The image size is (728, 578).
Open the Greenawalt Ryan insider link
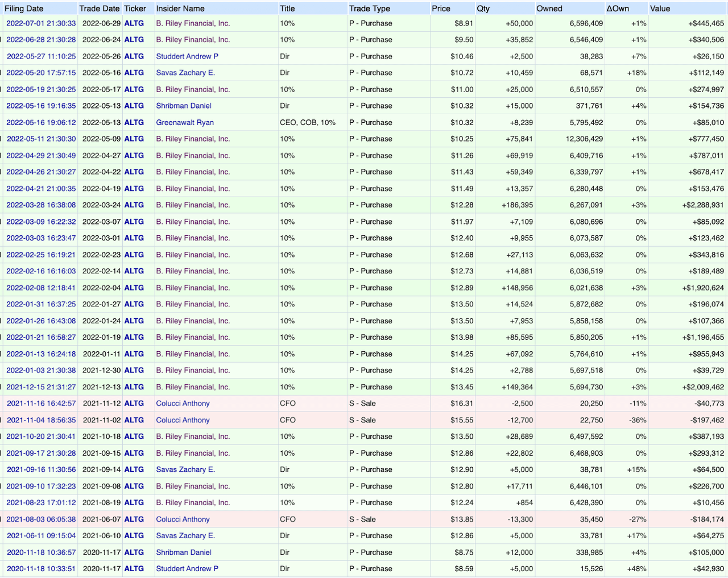(185, 122)
